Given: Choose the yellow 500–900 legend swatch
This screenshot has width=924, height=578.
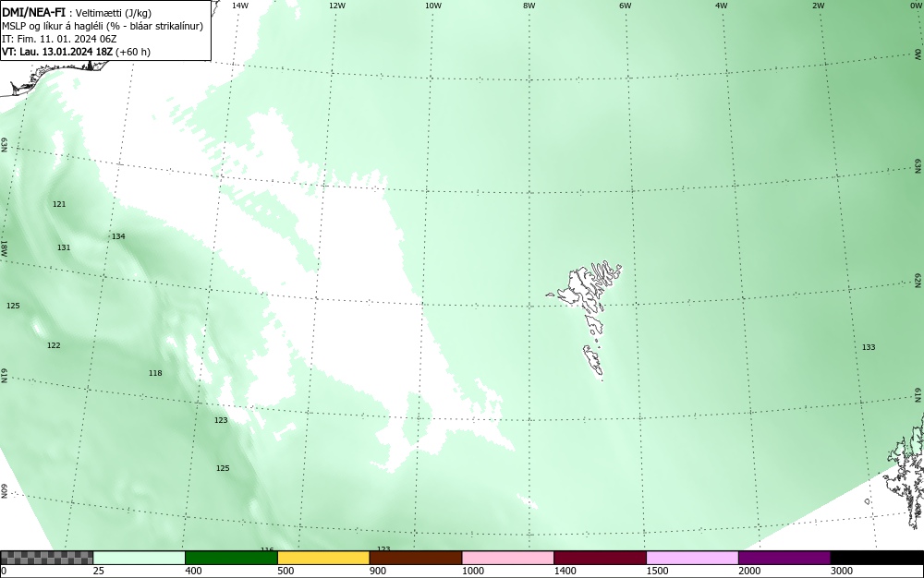Looking at the screenshot, I should click(323, 558).
